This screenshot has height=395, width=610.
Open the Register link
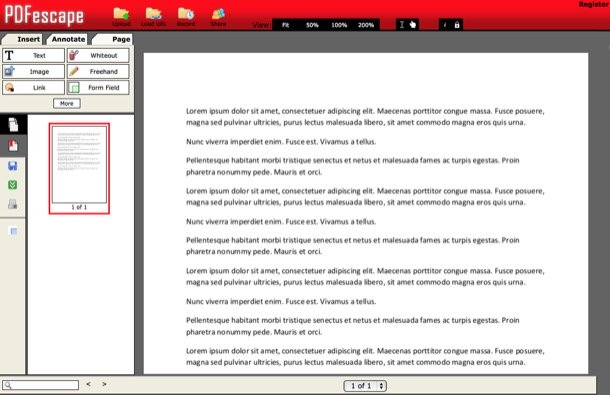594,4
